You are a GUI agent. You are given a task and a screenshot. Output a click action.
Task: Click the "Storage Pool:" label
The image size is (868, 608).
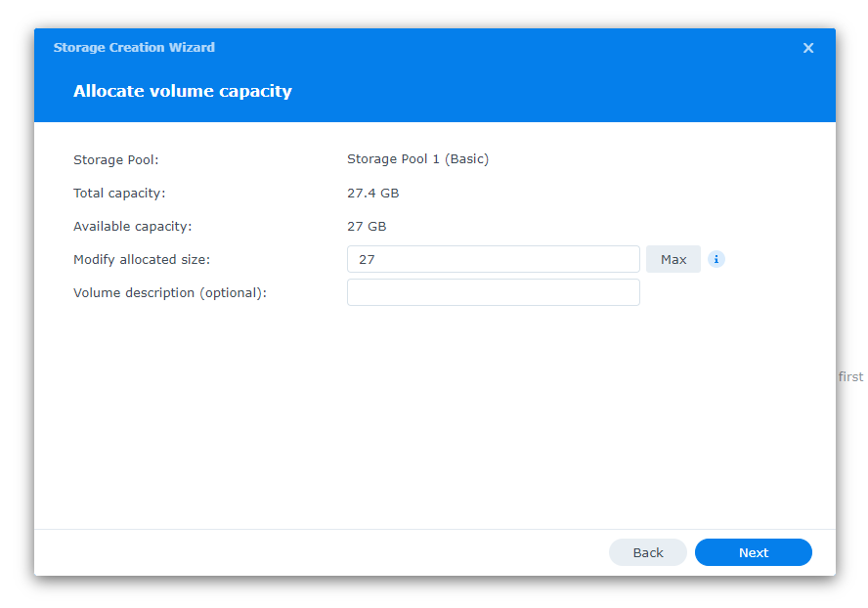click(115, 159)
